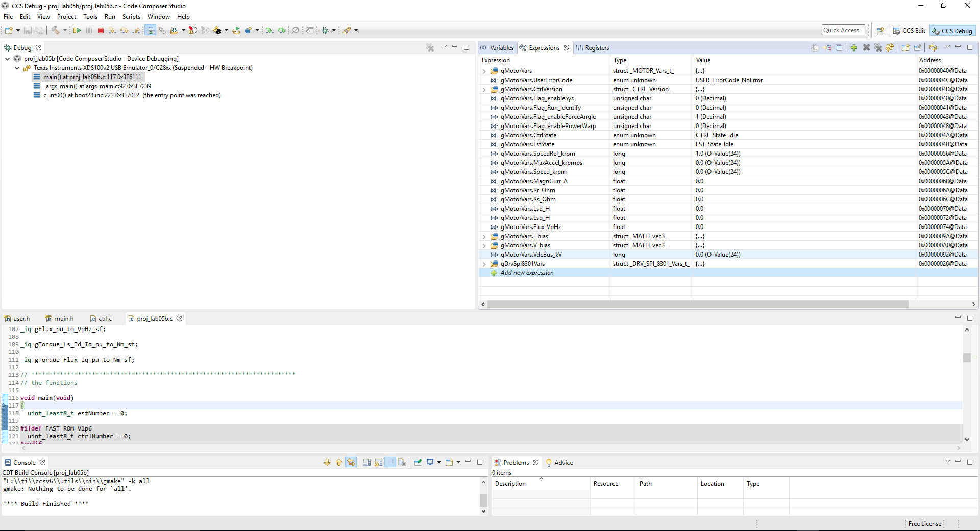Select the user.h editor tab
This screenshot has height=531, width=980.
20,318
